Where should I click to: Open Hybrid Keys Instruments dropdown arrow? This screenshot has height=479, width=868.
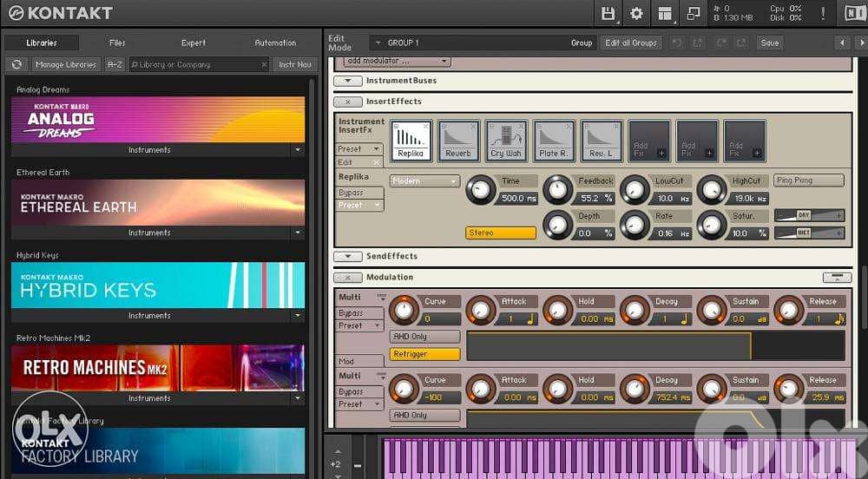pos(298,316)
